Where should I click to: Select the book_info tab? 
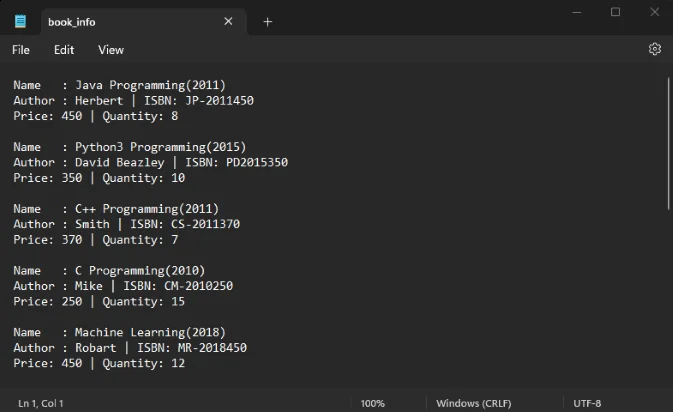(144, 21)
